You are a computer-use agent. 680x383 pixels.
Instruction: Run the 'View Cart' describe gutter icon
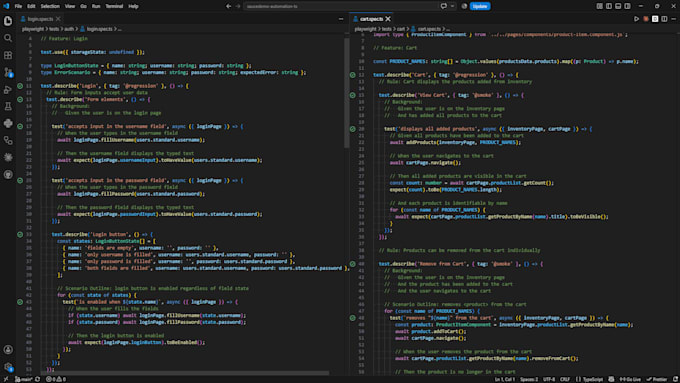[353, 95]
